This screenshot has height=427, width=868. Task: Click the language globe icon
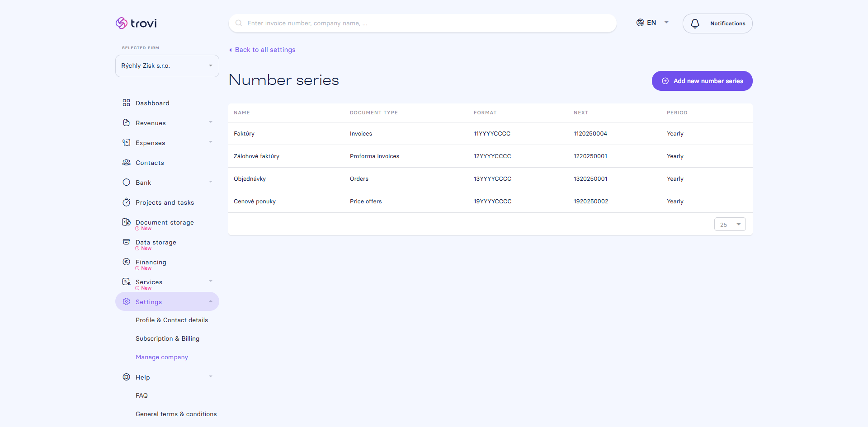640,23
